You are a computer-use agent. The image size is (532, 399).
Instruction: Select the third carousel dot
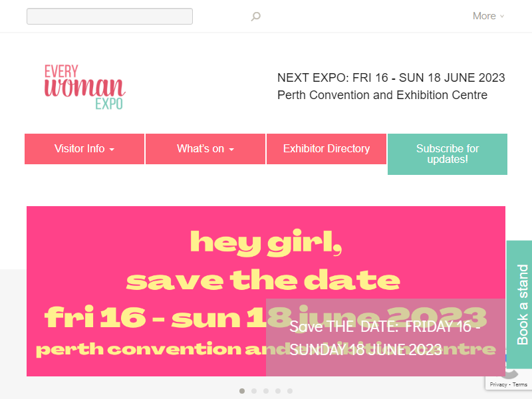pyautogui.click(x=266, y=391)
